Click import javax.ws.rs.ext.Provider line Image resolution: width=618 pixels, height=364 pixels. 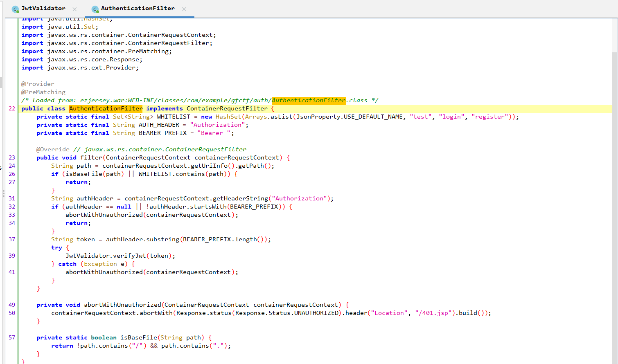80,67
